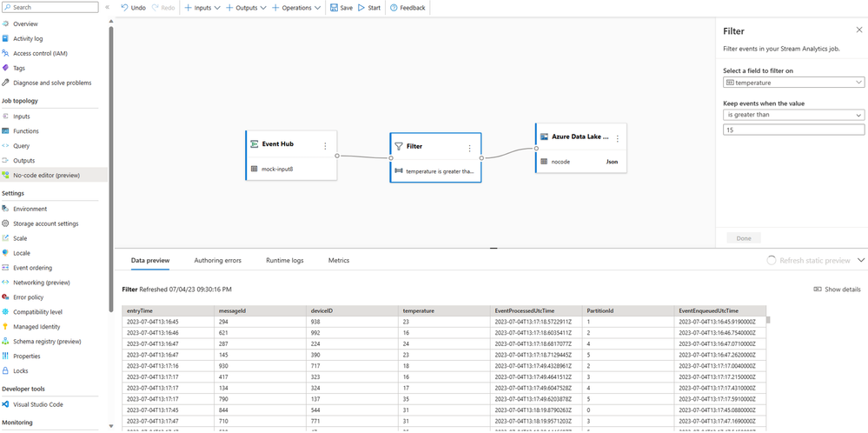Click the EventProcessedUtcTime column header
Viewport: 868px width, 433px height.
pos(536,311)
